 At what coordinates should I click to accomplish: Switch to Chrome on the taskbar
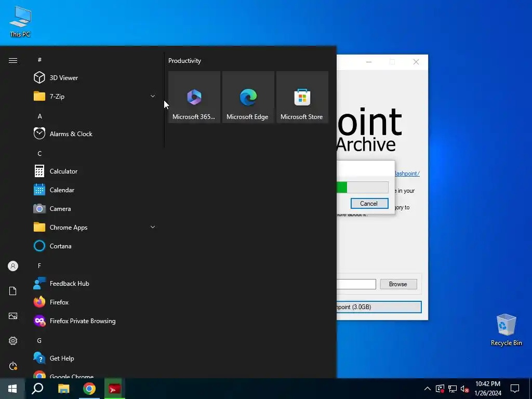pyautogui.click(x=89, y=389)
